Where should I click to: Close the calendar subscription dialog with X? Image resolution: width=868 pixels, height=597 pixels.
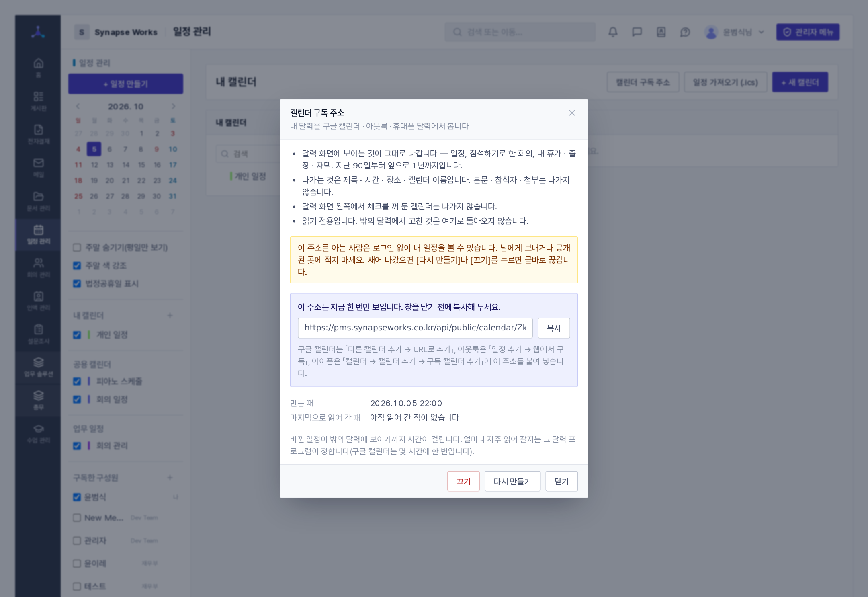click(572, 113)
